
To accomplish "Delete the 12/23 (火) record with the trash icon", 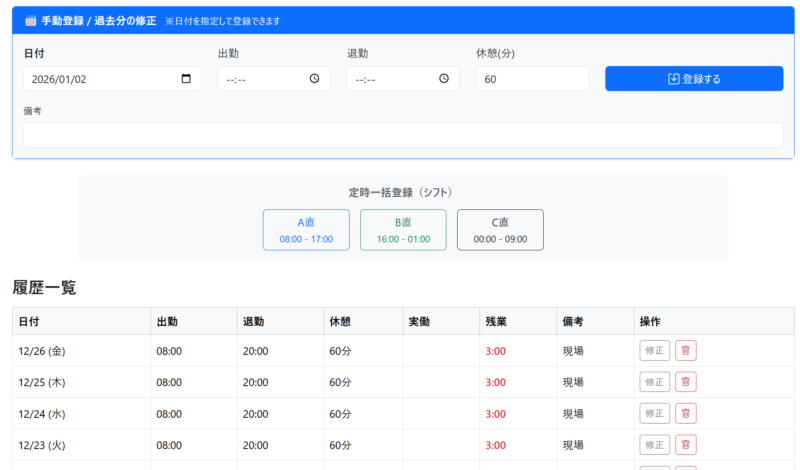I will click(x=686, y=444).
